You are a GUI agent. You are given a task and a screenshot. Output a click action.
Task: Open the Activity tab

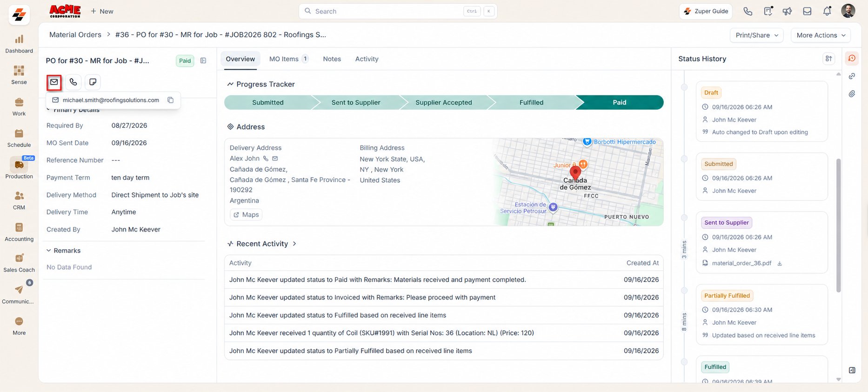367,59
